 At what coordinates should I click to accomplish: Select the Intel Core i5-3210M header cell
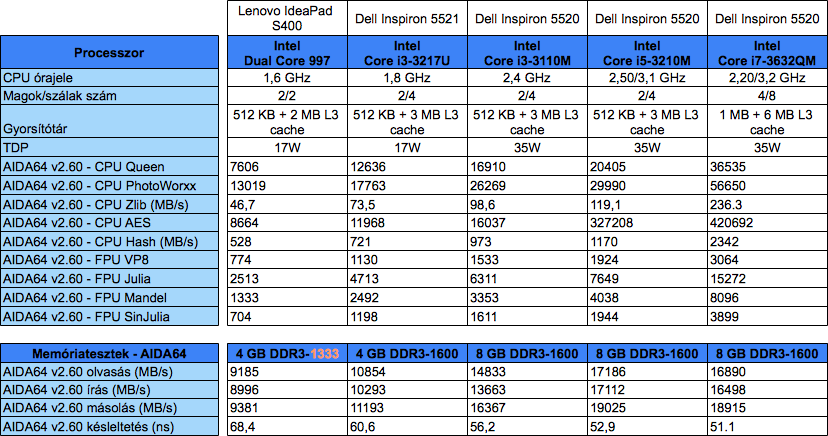coord(647,52)
